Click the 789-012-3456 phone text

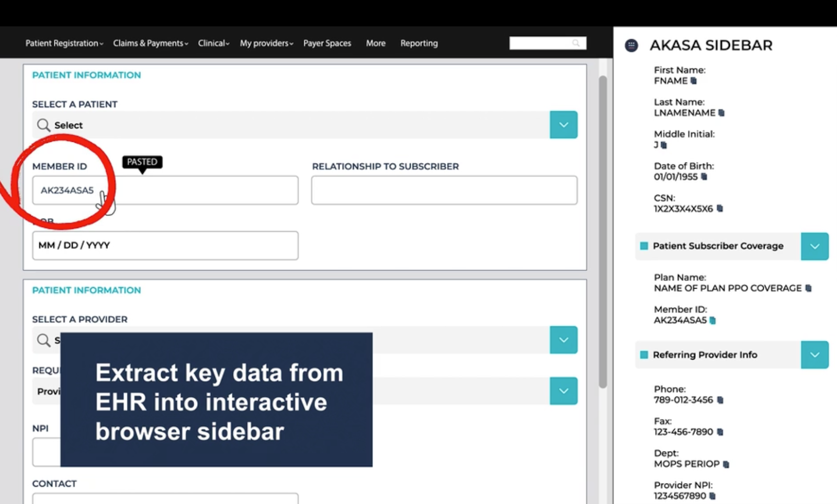point(683,400)
